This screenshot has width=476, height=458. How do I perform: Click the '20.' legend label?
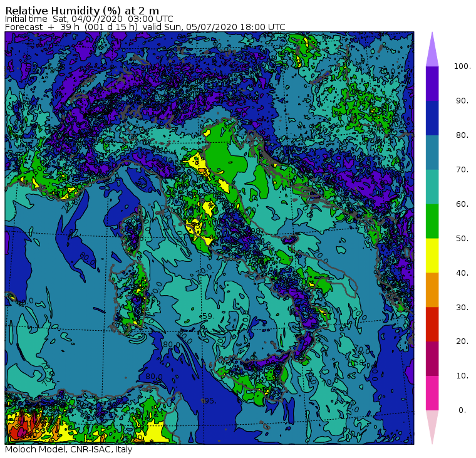[x=462, y=341]
